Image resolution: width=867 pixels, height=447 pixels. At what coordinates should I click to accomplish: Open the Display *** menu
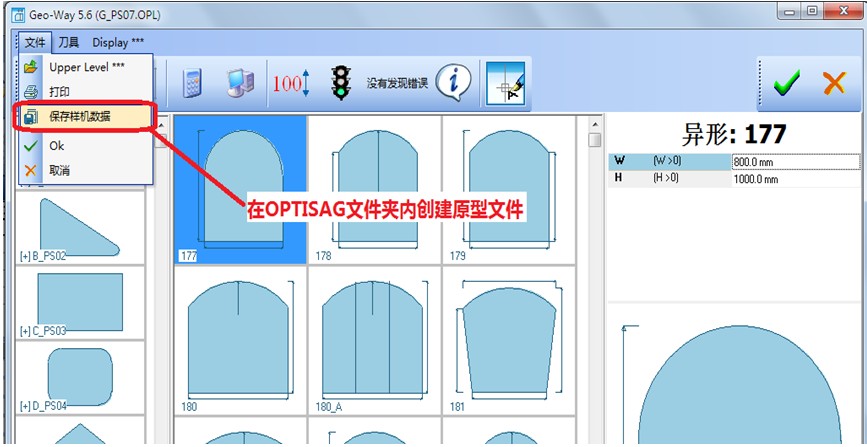click(x=118, y=42)
